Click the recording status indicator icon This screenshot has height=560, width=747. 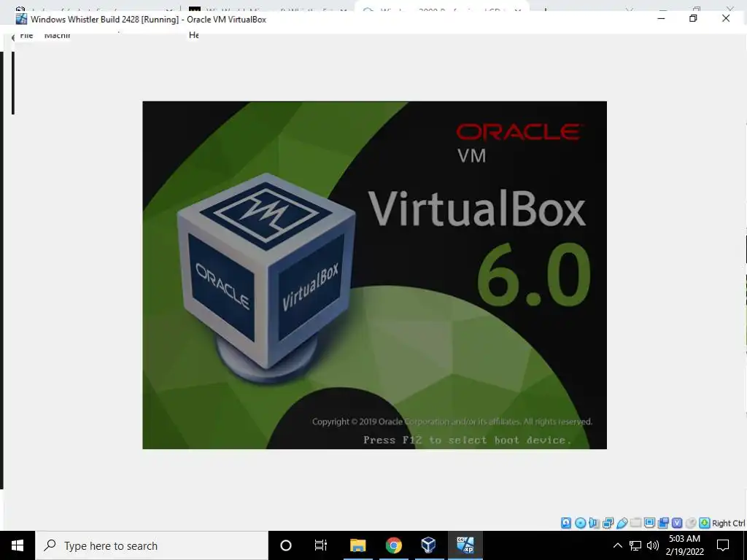click(x=663, y=523)
